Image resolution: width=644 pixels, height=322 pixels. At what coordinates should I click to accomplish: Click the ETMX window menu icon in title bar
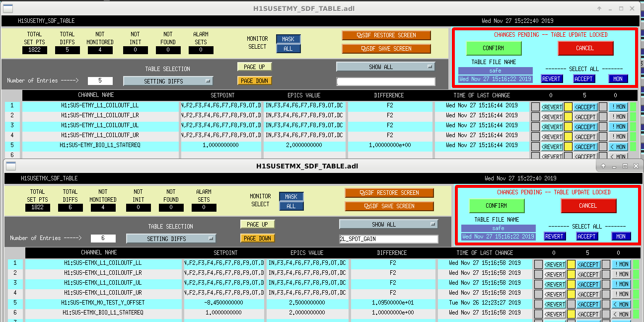(11, 166)
